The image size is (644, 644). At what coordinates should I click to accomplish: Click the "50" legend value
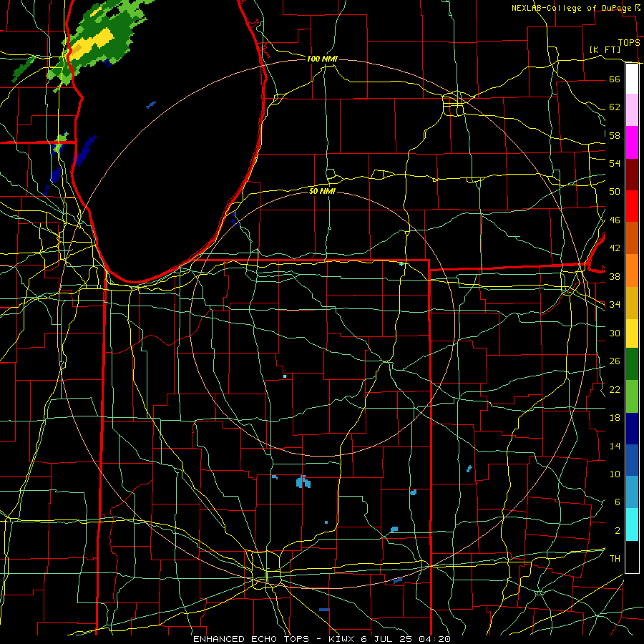coord(615,192)
